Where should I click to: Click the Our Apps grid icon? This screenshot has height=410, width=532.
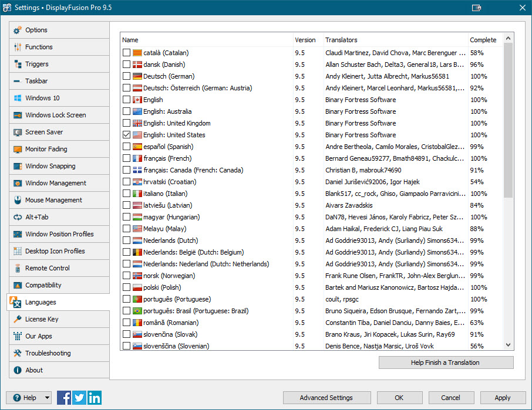click(18, 336)
